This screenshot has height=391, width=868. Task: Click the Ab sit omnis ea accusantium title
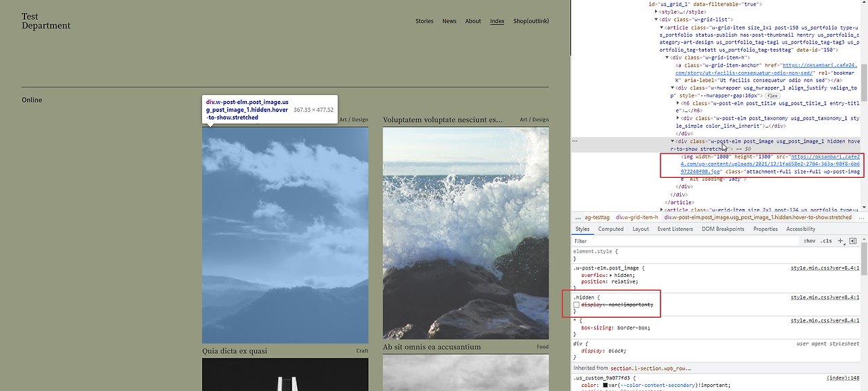432,347
